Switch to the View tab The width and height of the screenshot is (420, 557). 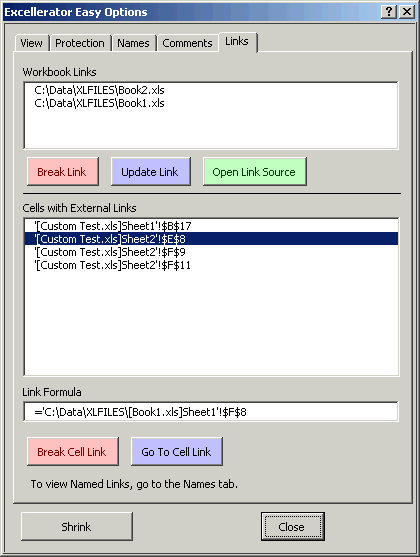[x=31, y=43]
